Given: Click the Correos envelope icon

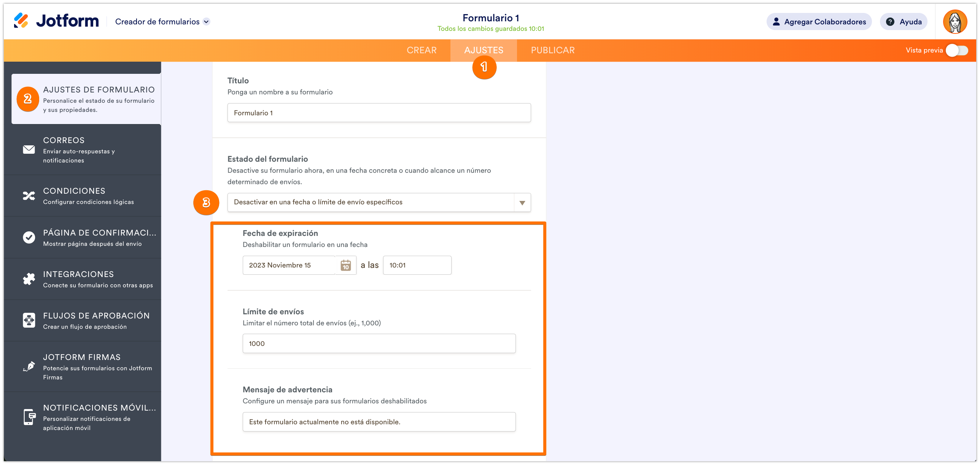Looking at the screenshot, I should (x=29, y=150).
